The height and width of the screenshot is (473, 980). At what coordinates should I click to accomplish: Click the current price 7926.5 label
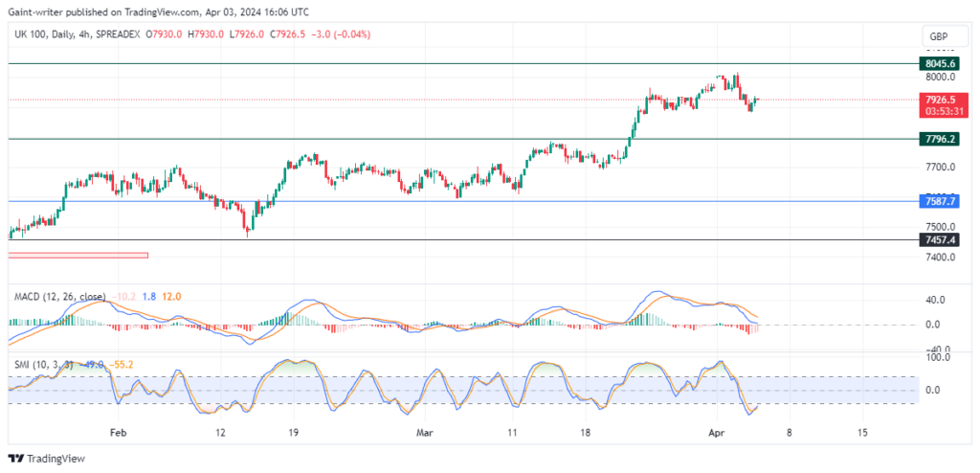943,100
